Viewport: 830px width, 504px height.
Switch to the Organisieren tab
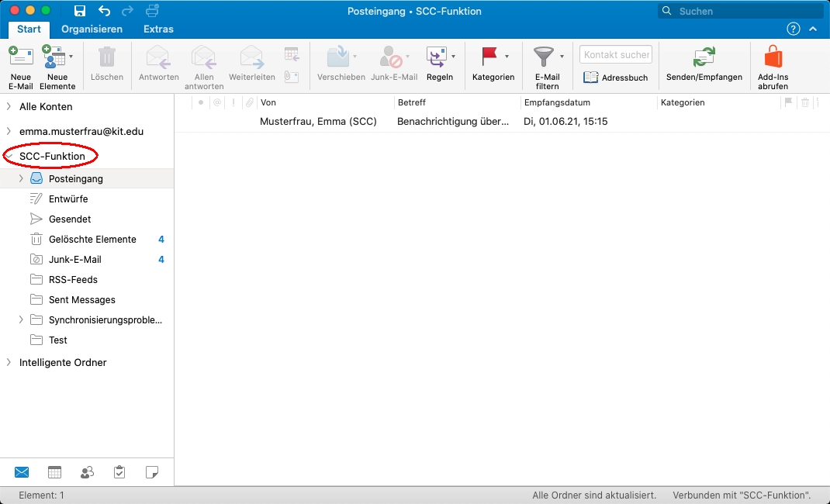[x=92, y=29]
